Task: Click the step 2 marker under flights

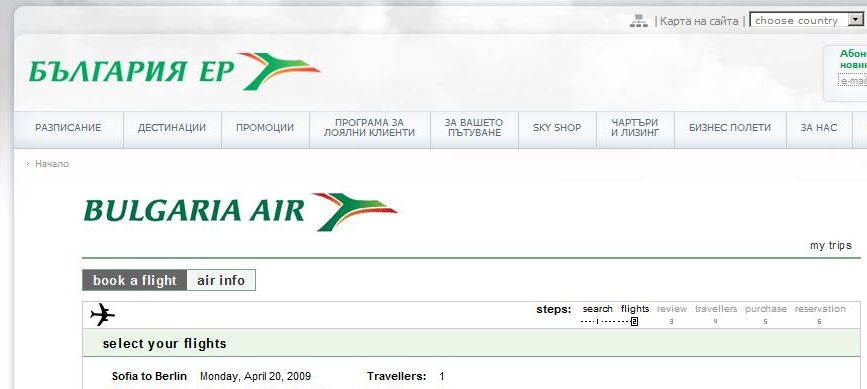Action: pos(634,322)
